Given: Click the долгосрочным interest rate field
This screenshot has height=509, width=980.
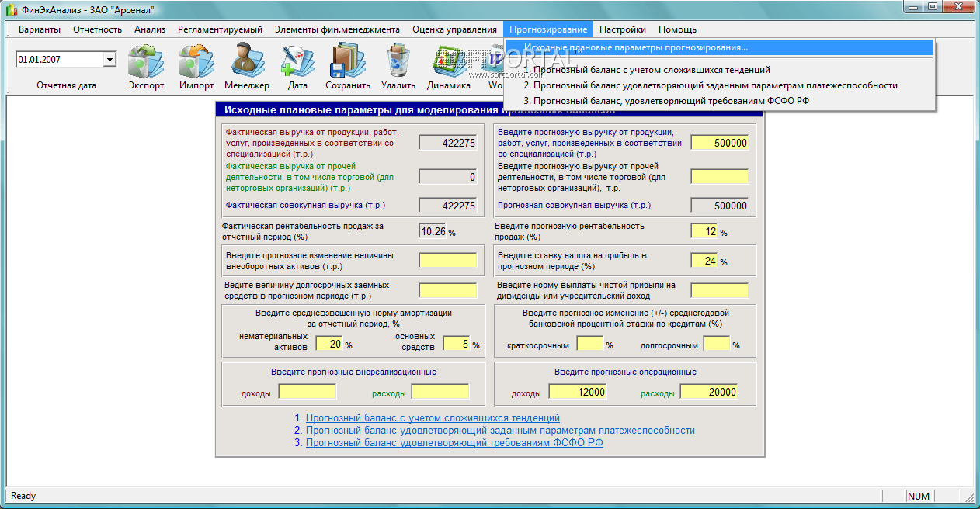Looking at the screenshot, I should [x=717, y=343].
